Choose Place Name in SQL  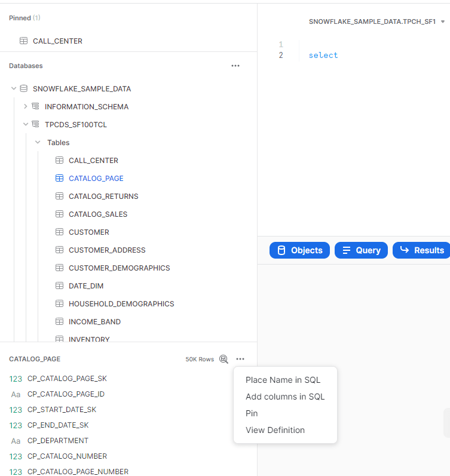click(x=283, y=380)
